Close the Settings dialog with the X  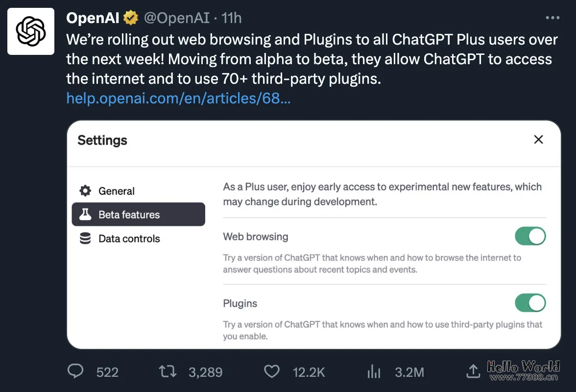[x=538, y=140]
